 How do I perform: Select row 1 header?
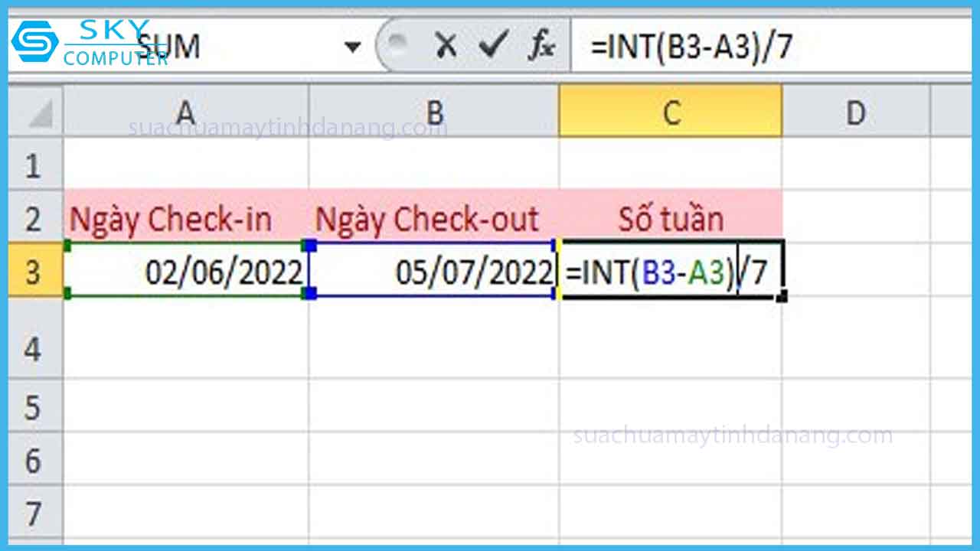(34, 165)
